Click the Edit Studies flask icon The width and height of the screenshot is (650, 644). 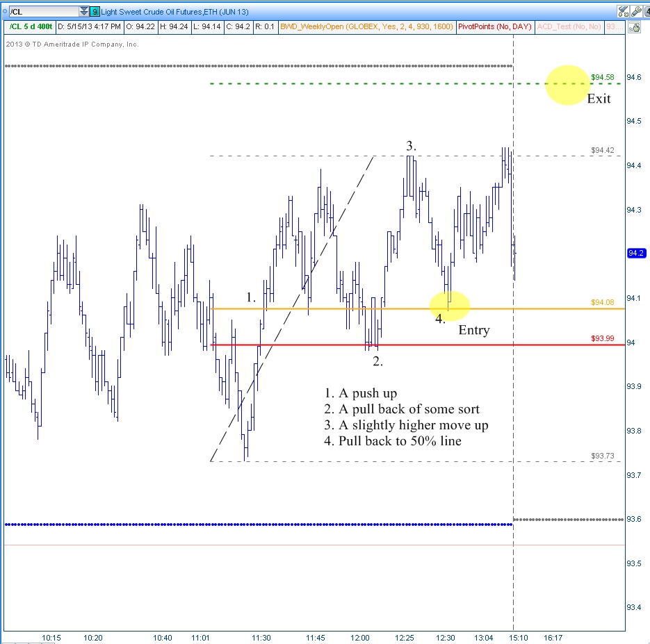click(x=623, y=11)
